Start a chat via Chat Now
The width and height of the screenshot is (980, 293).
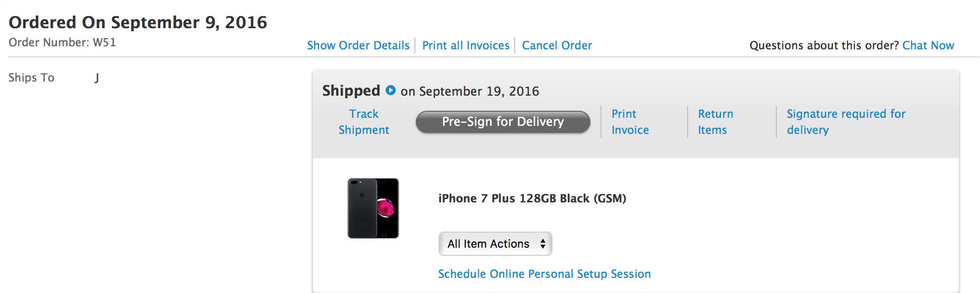coord(928,45)
